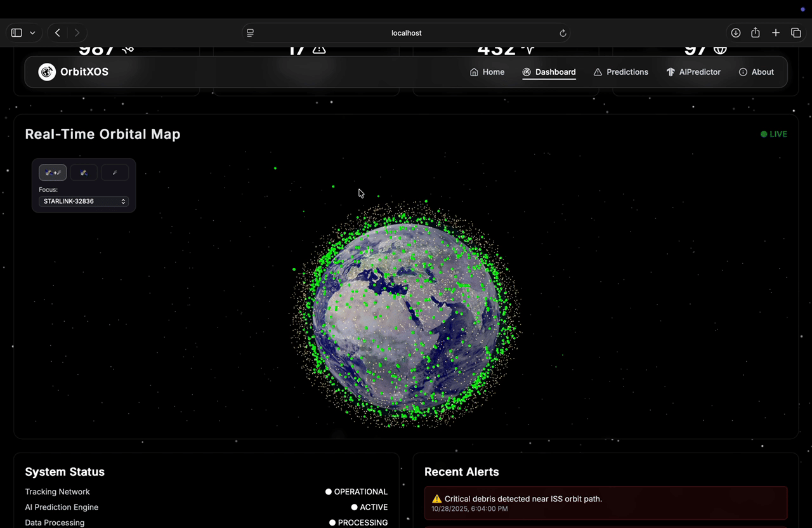
Task: Open the Focus STARLINK-32836 dropdown
Action: (84, 201)
